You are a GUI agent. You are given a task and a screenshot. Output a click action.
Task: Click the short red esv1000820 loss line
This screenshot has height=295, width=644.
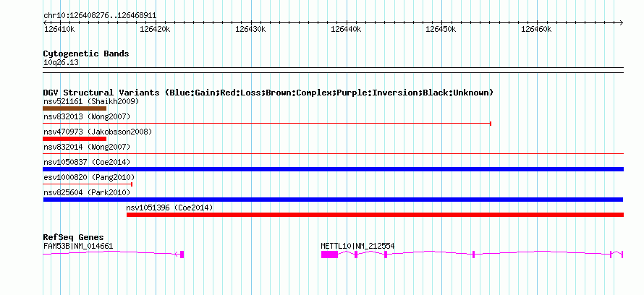[88, 184]
